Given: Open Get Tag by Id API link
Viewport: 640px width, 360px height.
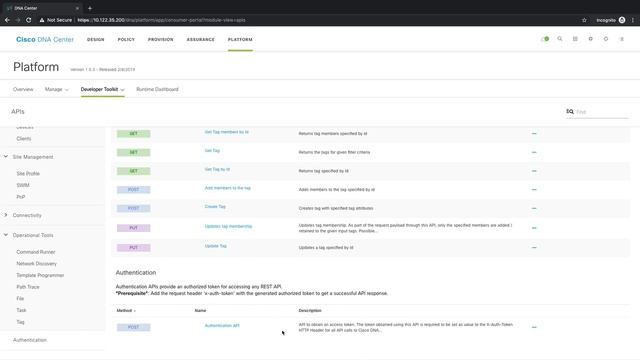Looking at the screenshot, I should point(217,169).
